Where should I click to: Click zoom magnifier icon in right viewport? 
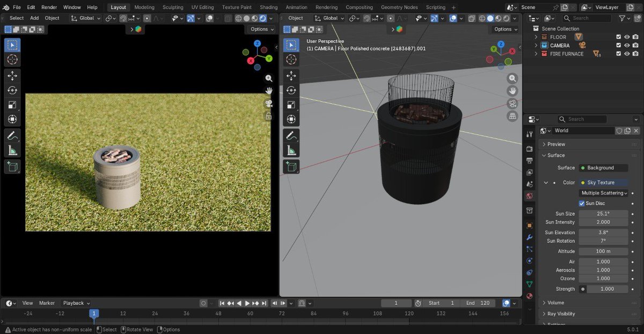(513, 78)
